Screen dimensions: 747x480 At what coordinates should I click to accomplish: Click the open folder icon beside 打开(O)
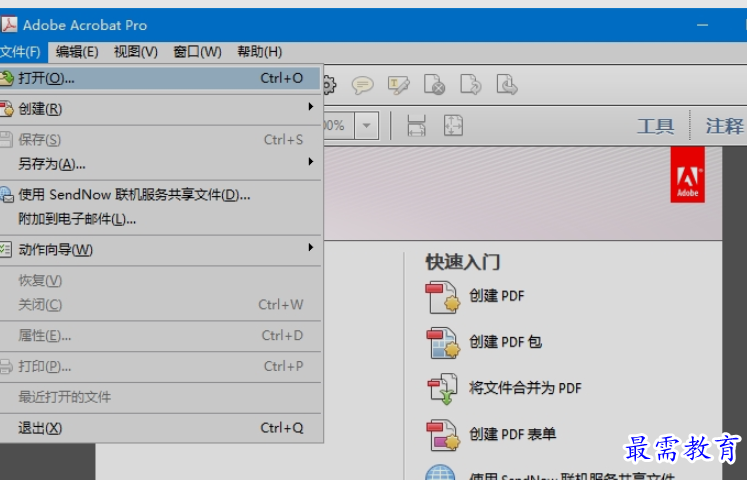pyautogui.click(x=6, y=78)
